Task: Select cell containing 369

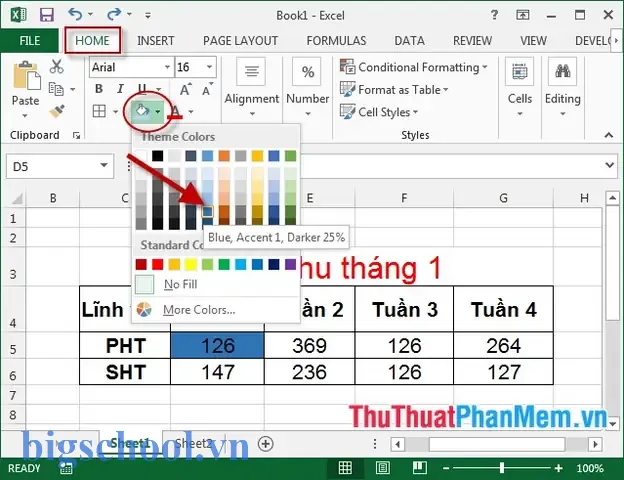Action: pos(309,345)
